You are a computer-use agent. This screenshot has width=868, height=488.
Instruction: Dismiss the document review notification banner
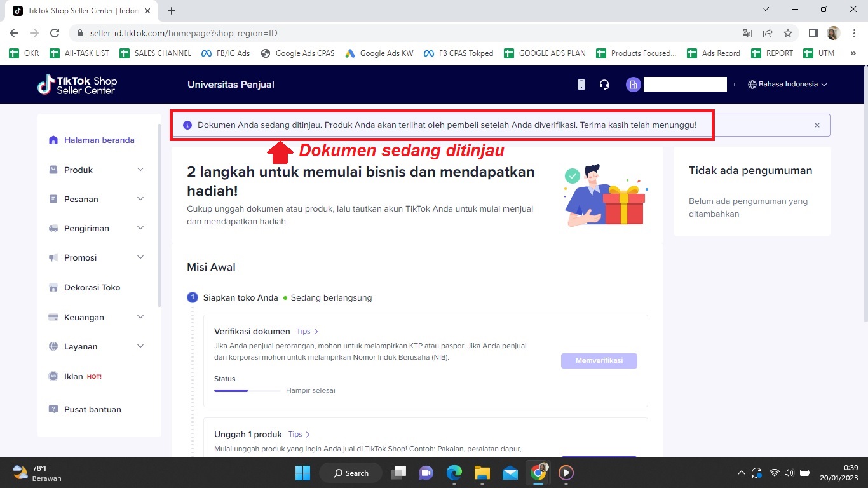coord(817,125)
